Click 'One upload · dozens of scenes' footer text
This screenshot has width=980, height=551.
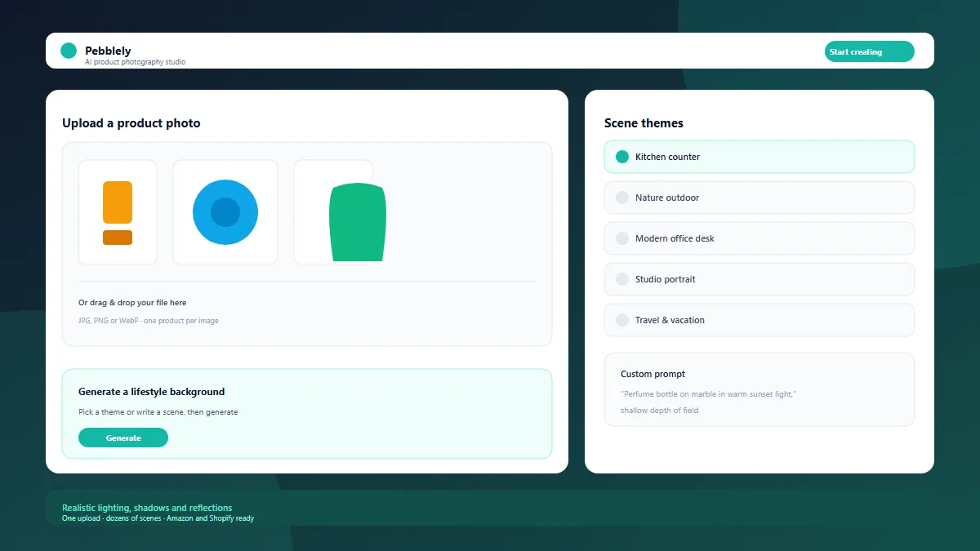(x=158, y=518)
